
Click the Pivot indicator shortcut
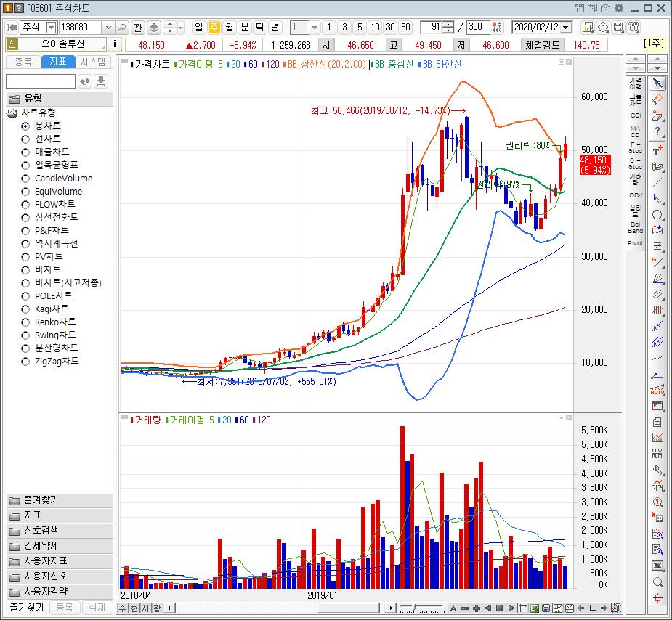(635, 243)
